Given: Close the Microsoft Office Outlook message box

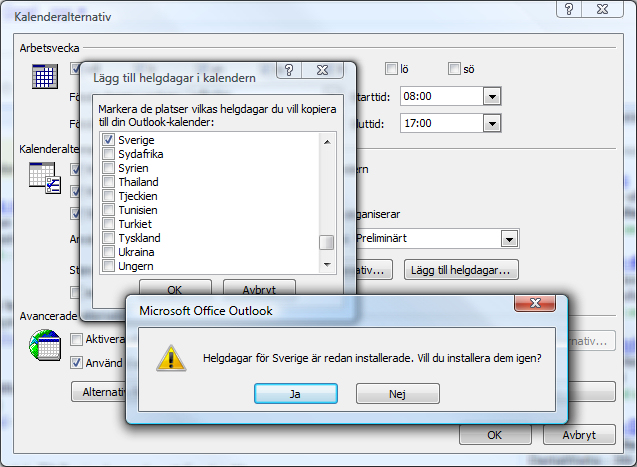Looking at the screenshot, I should point(535,303).
